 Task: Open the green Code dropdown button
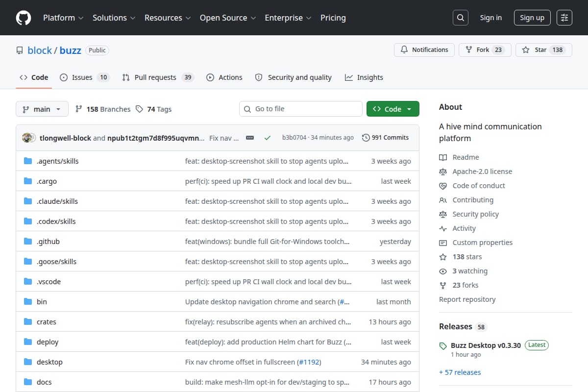(x=393, y=109)
